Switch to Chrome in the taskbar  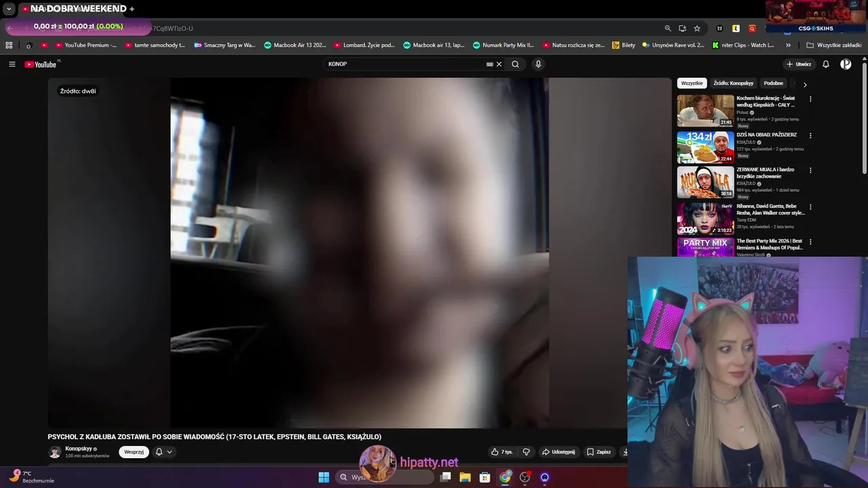coord(505,477)
